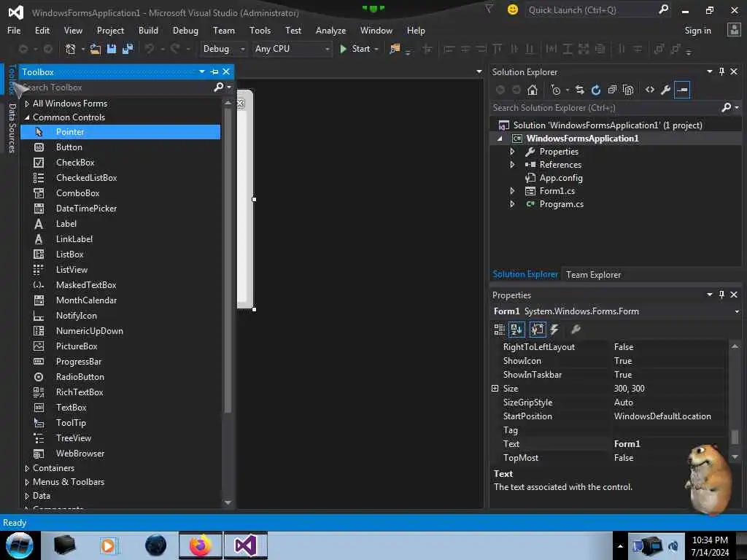Viewport: 747px width, 560px height.
Task: Collapse the Common Controls group
Action: 27,117
